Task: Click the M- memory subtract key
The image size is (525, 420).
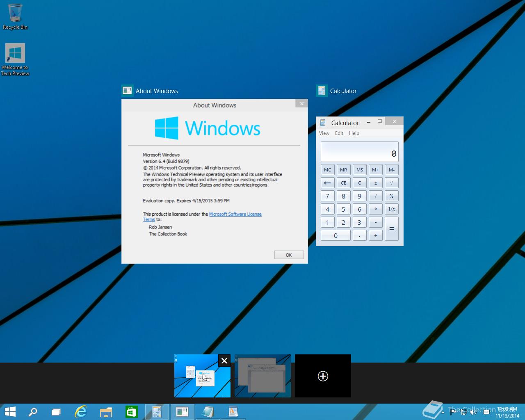Action: [392, 170]
